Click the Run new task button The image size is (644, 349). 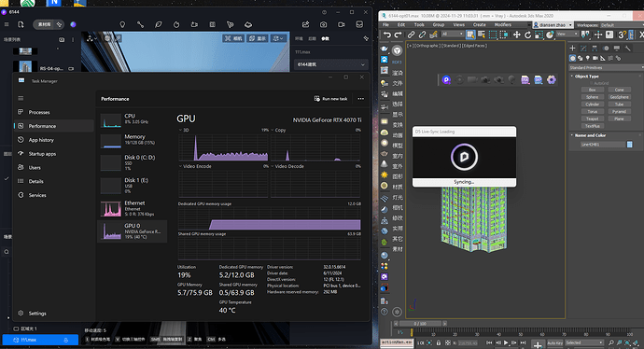[331, 99]
